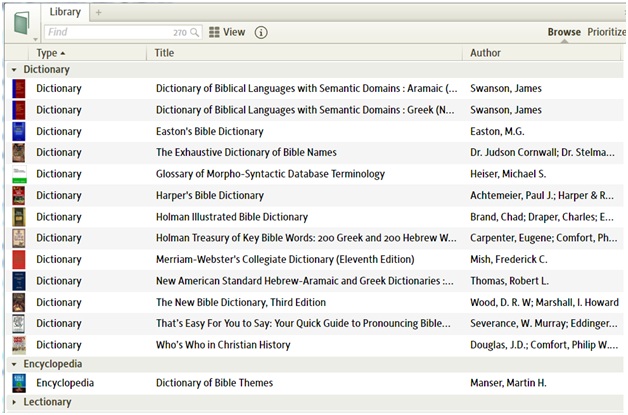Sort by the Title column header
Viewport: 628px width, 415px height.
(164, 53)
